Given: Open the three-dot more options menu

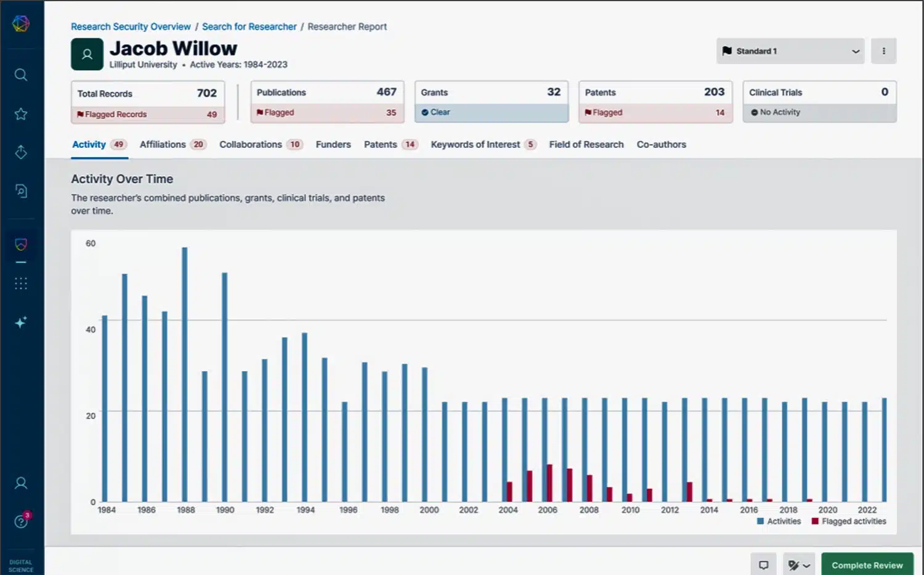Looking at the screenshot, I should click(884, 51).
